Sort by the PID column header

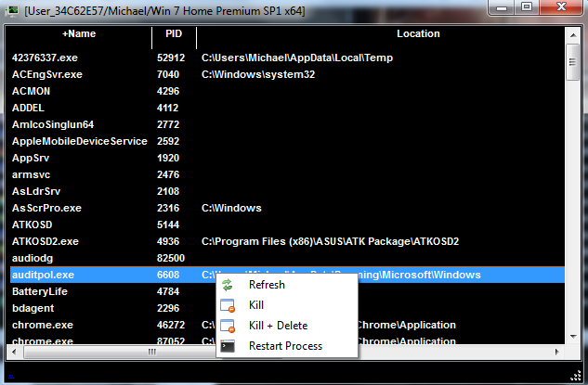[174, 34]
